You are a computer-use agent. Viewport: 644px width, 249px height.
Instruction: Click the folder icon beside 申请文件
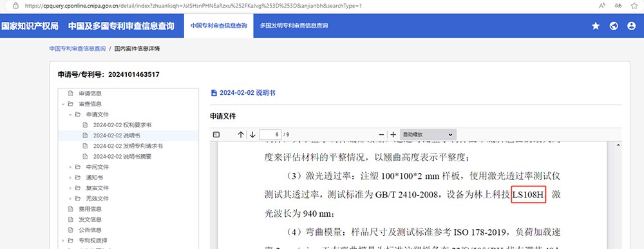(x=78, y=114)
